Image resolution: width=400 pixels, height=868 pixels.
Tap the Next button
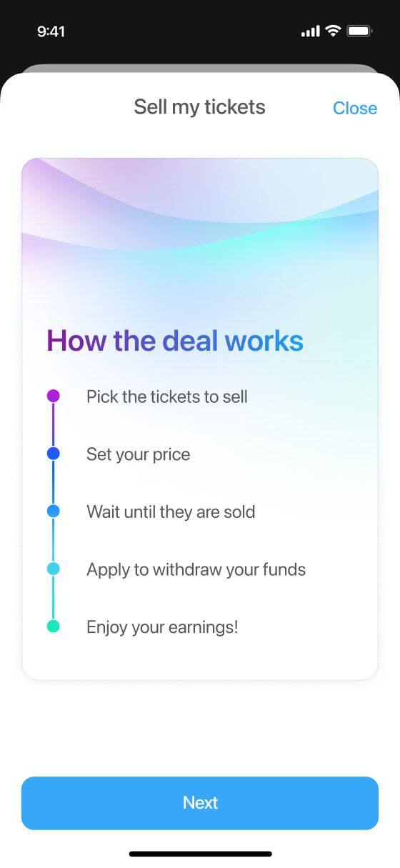coord(200,803)
